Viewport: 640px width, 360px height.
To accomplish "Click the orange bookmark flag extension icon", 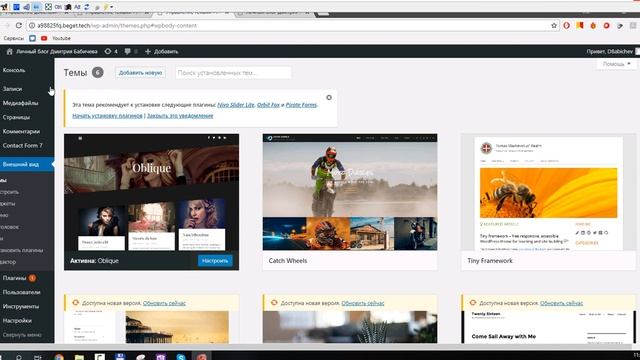I will click(580, 25).
